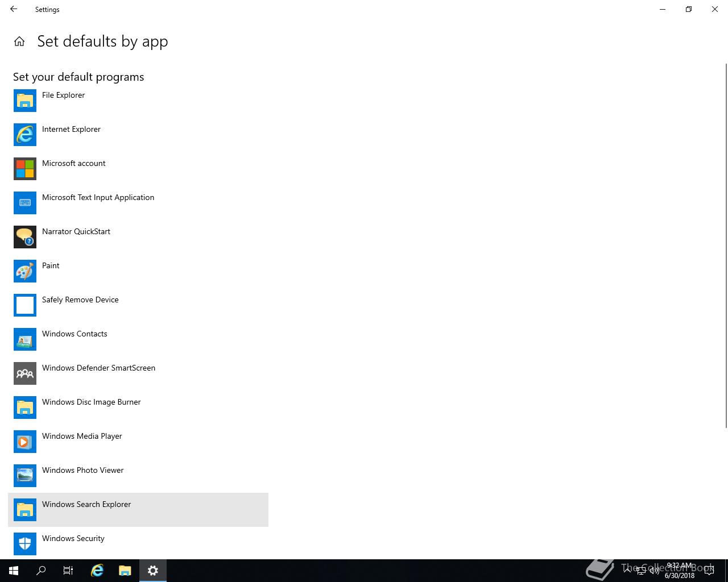
Task: Select the Microsoft account label
Action: (74, 163)
